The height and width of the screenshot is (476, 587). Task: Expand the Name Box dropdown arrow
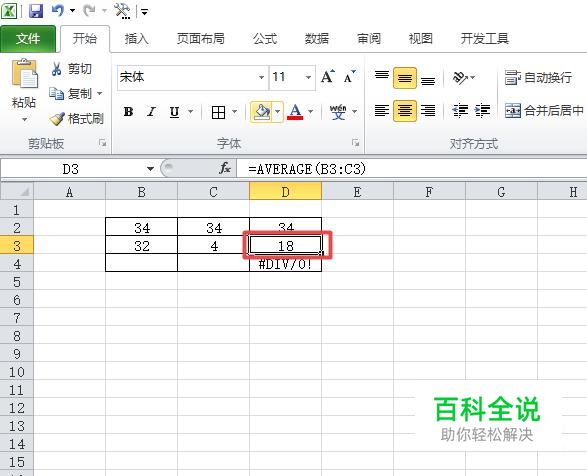pyautogui.click(x=150, y=169)
